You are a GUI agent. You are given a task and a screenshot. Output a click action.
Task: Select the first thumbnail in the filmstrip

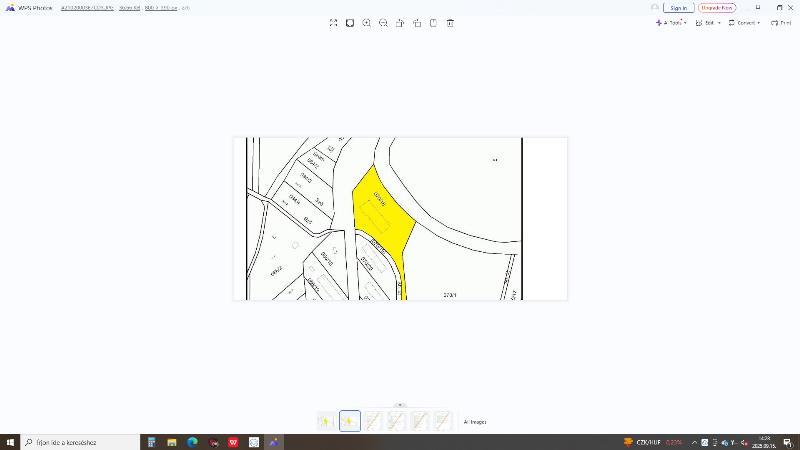tap(326, 421)
